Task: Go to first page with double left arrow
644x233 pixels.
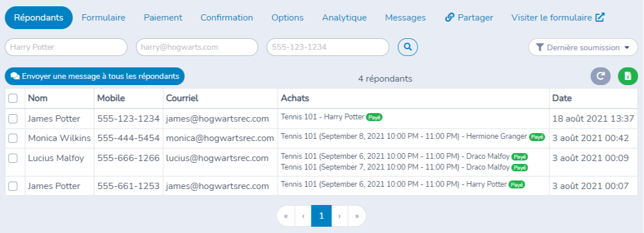Action: (286, 216)
